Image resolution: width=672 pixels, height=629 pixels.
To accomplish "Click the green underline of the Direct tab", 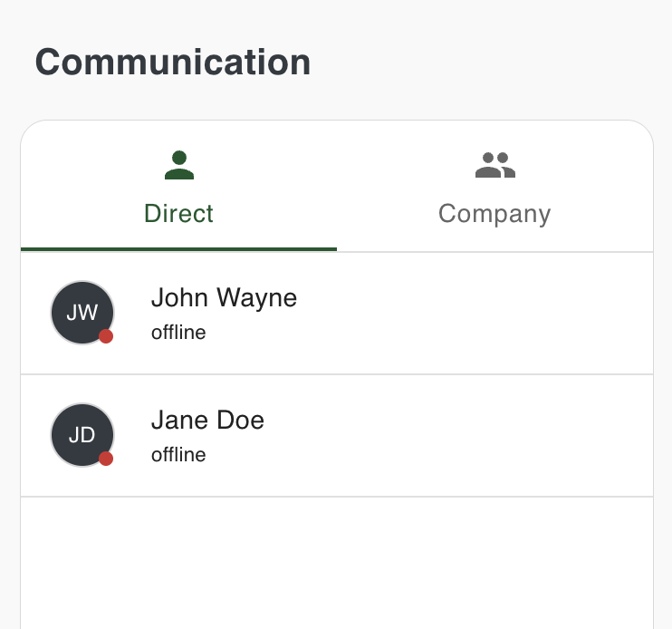I will point(179,248).
